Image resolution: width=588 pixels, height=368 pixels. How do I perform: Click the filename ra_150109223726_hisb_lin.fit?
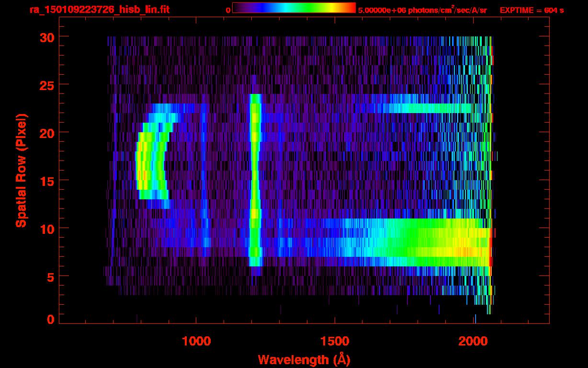click(x=99, y=10)
